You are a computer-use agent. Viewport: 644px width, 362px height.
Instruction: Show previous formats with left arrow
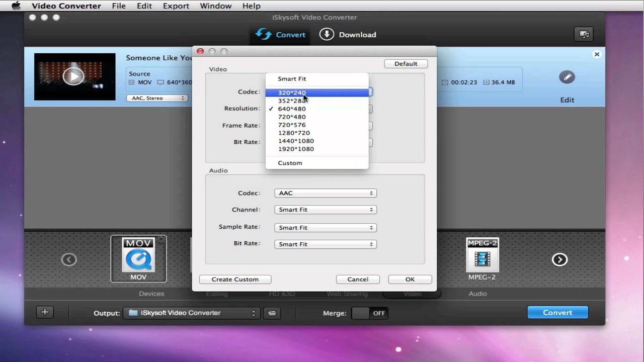(x=69, y=259)
